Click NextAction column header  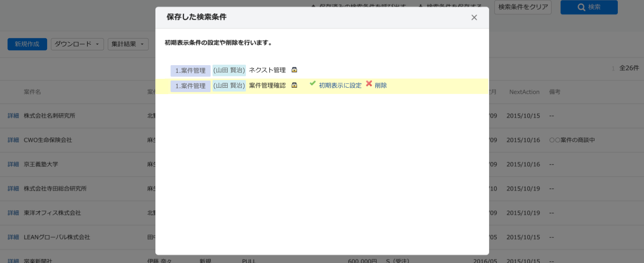click(524, 92)
